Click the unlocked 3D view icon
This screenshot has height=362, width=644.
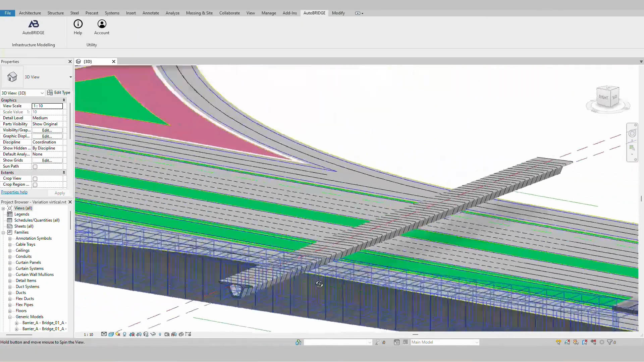[146, 334]
